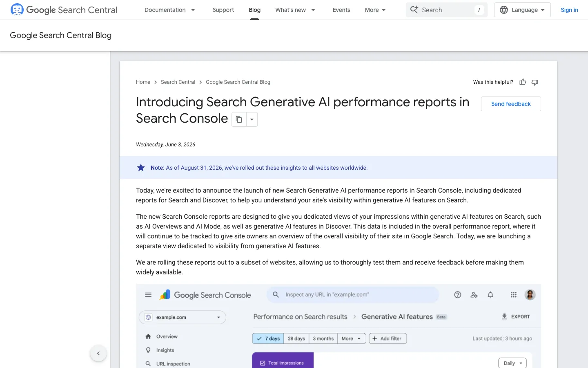Toggle the Total impressions checkbox

point(263,363)
